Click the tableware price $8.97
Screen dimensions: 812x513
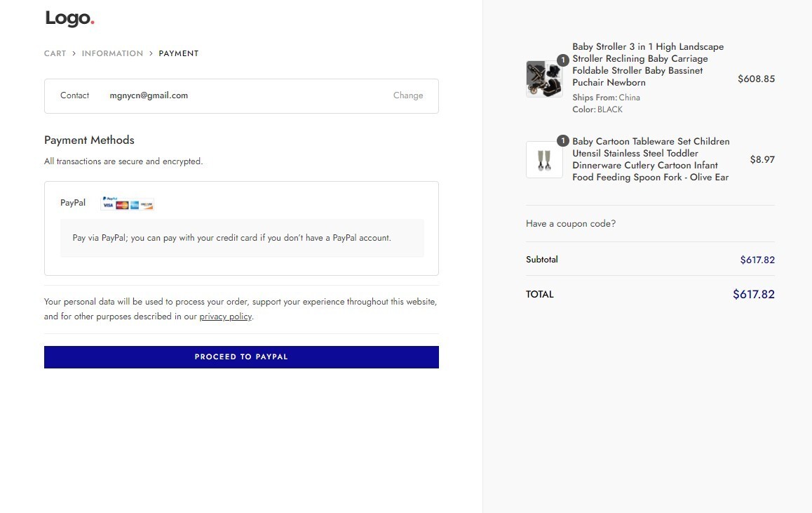coord(762,159)
